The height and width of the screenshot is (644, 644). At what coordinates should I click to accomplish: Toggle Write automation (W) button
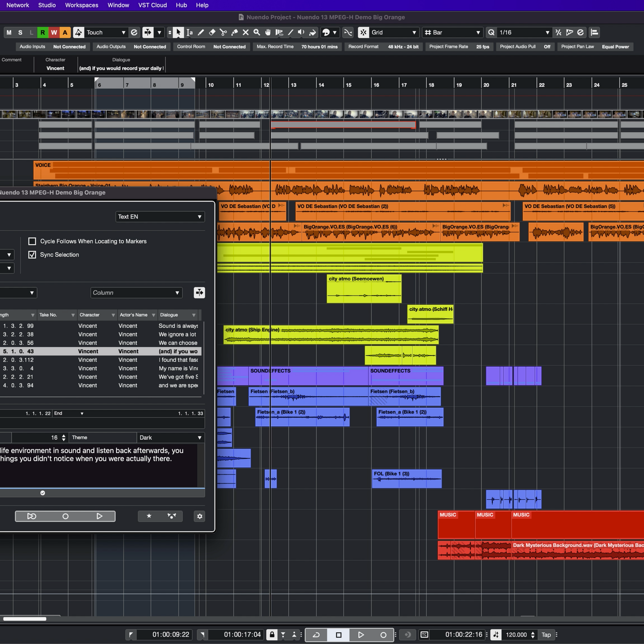point(54,33)
